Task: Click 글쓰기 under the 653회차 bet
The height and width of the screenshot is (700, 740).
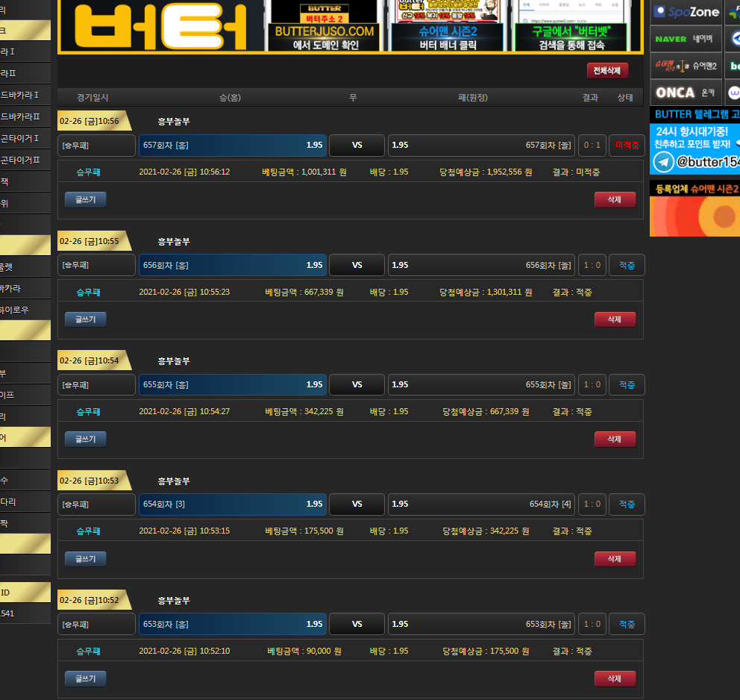Action: coord(85,678)
